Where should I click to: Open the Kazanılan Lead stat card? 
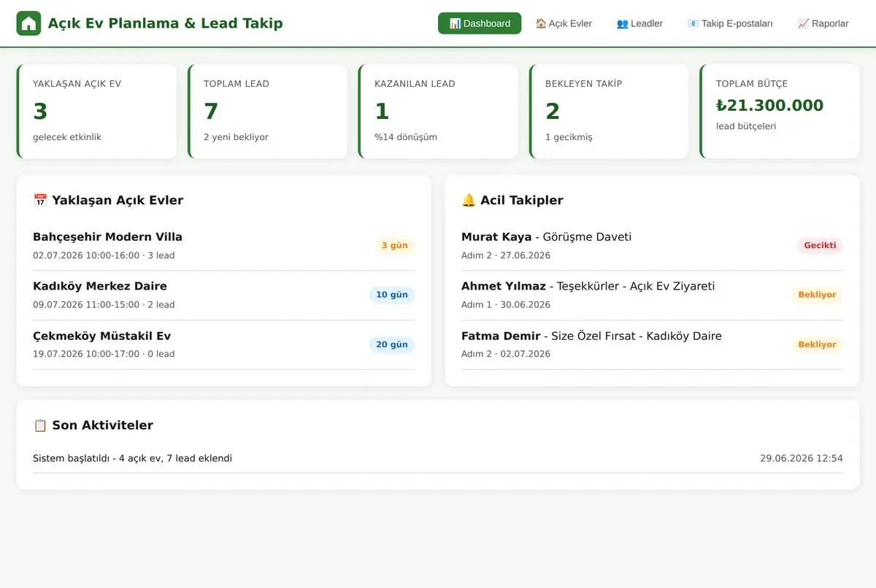tap(438, 111)
